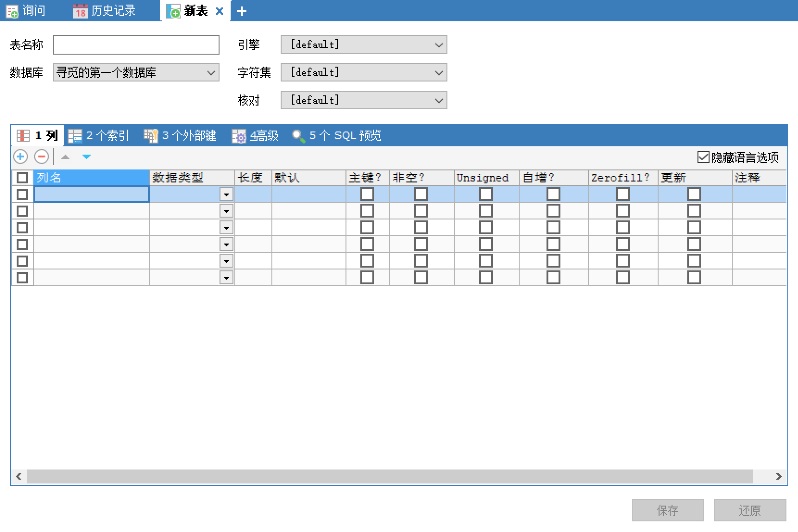Click the 注释 column header
798x532 pixels.
(760, 178)
